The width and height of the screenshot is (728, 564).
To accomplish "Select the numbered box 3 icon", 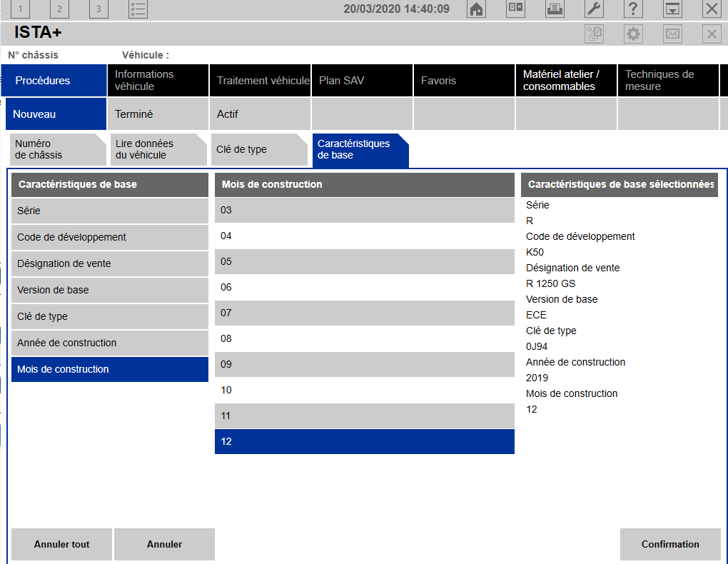I will coord(98,9).
